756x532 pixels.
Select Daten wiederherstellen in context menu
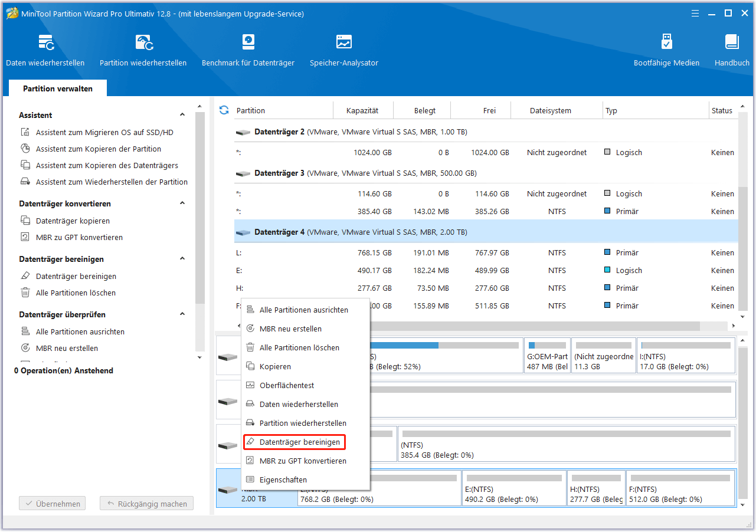point(306,405)
